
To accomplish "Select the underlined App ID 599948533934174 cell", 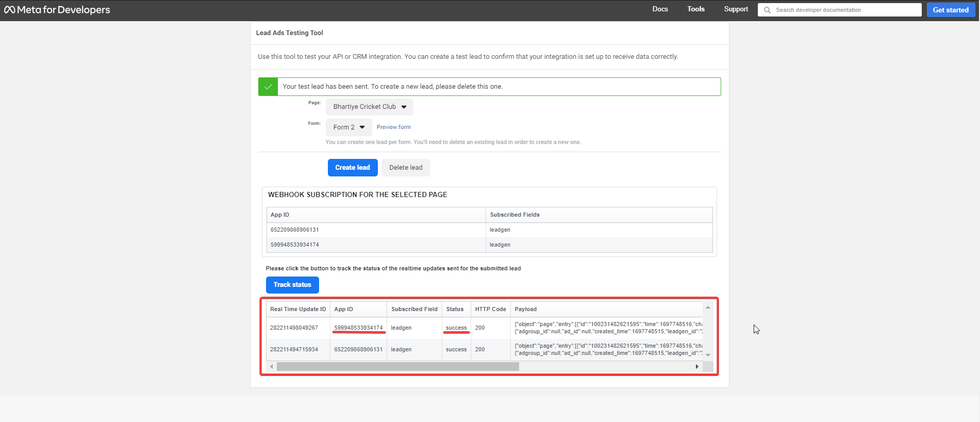I will (358, 328).
